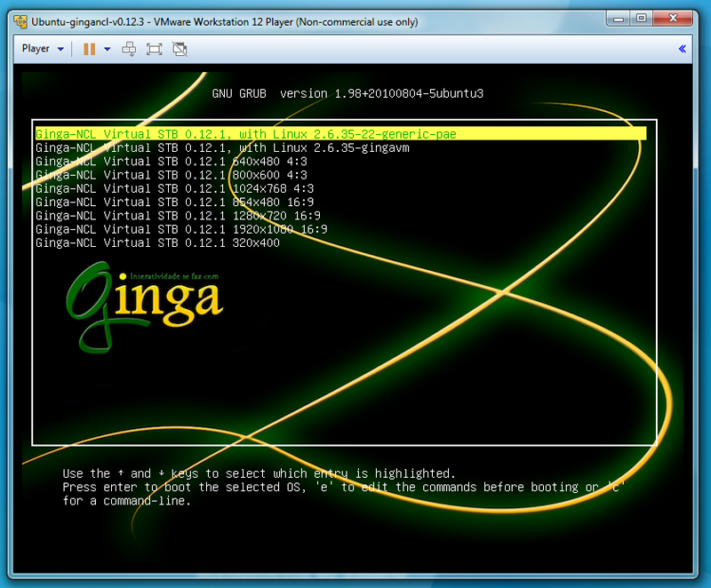
Task: Pause the virtual machine with the pause button
Action: point(90,49)
